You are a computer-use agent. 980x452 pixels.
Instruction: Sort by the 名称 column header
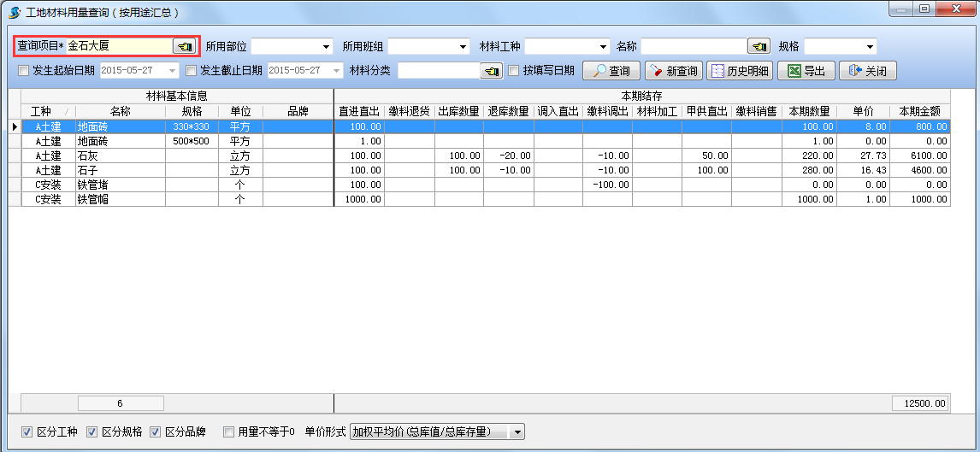pos(120,111)
